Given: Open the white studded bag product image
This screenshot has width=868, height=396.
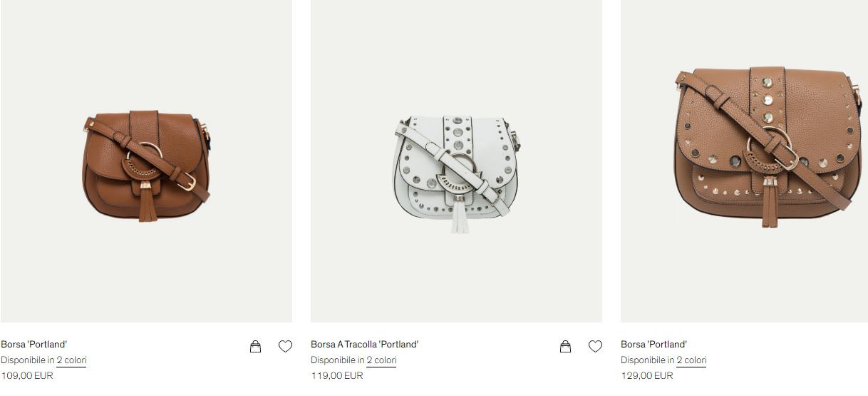Looking at the screenshot, I should 456,161.
